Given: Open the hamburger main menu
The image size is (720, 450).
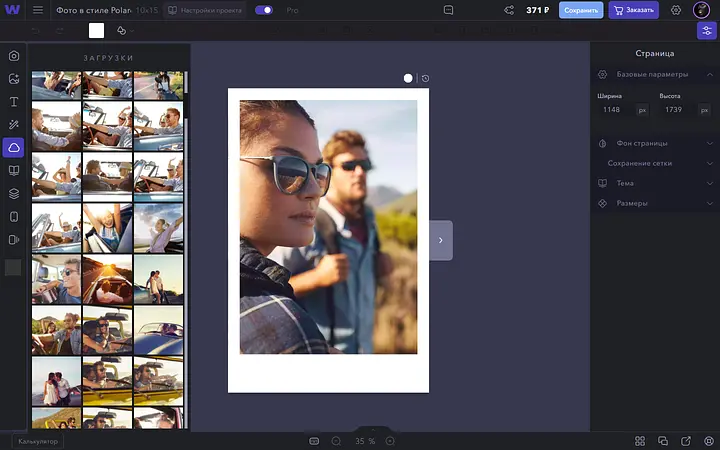Looking at the screenshot, I should pyautogui.click(x=38, y=10).
